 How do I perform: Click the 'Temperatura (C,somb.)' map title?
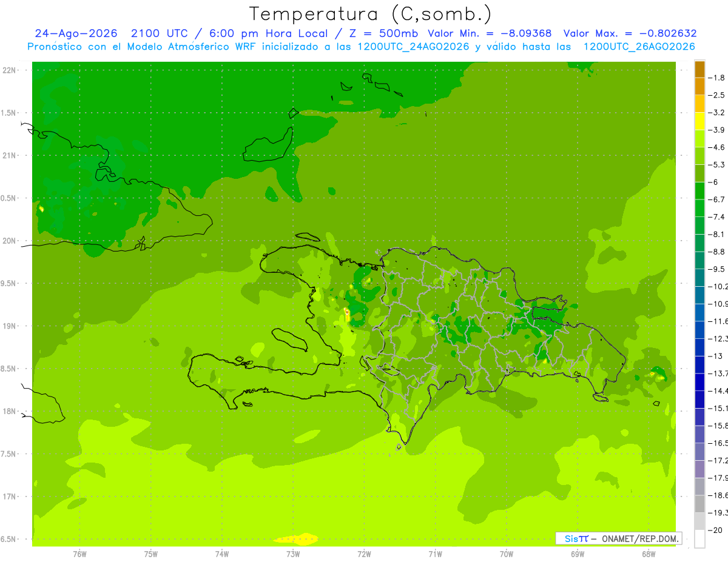pos(371,14)
